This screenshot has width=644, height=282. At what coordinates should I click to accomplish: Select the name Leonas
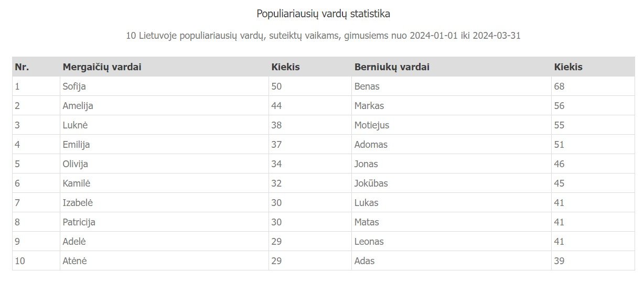[x=369, y=242]
